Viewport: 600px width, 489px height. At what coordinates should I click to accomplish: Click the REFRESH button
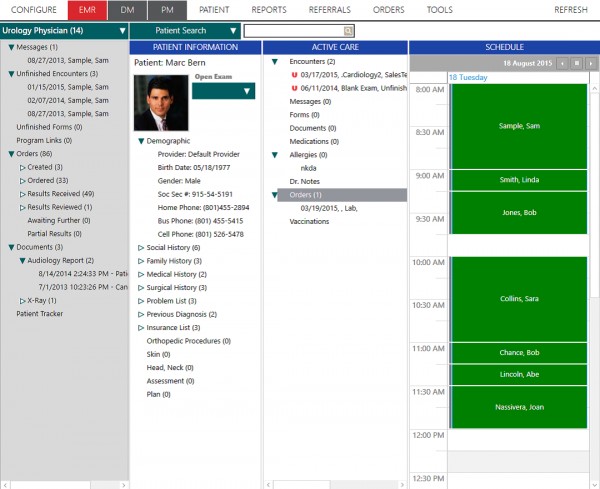pos(571,10)
